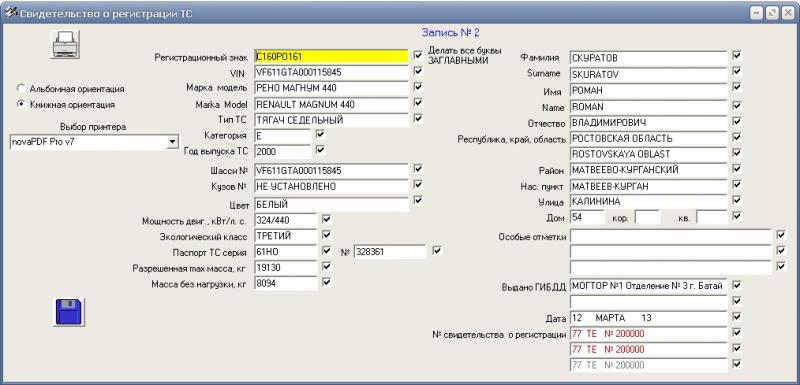
Task: Click the RENAULT MAGNUM 440 field
Action: pos(332,105)
